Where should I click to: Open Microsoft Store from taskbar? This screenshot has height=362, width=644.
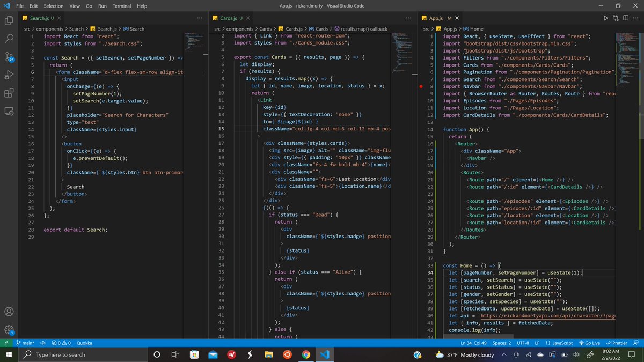194,354
